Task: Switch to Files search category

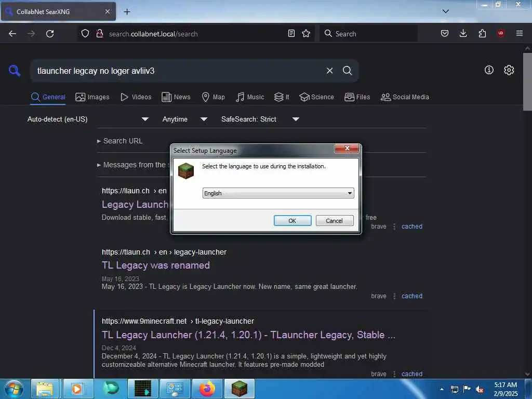Action: tap(357, 97)
